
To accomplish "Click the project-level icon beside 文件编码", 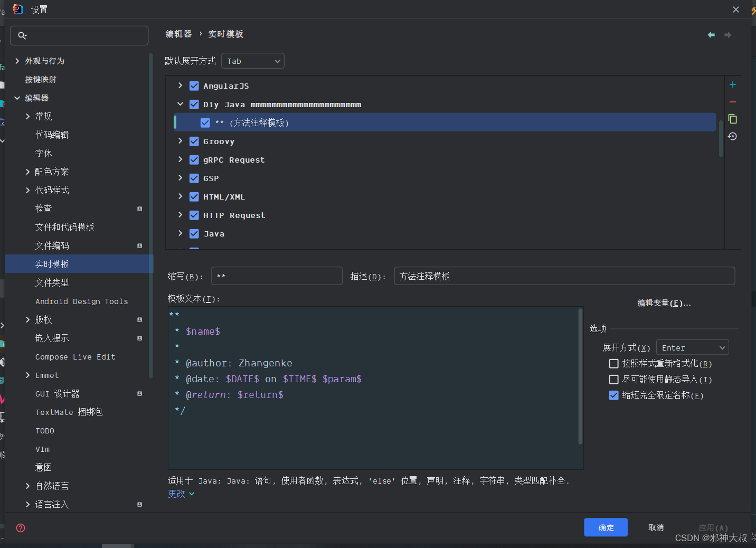I will tap(139, 246).
